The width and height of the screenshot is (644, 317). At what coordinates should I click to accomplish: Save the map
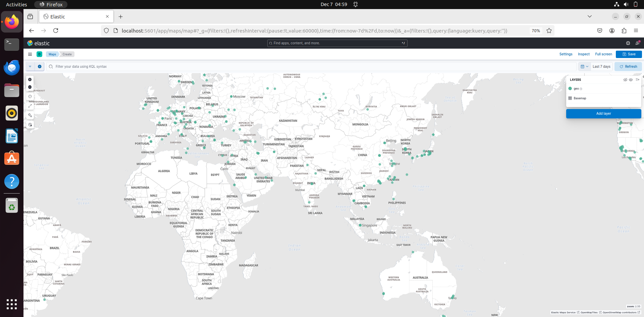tap(629, 54)
